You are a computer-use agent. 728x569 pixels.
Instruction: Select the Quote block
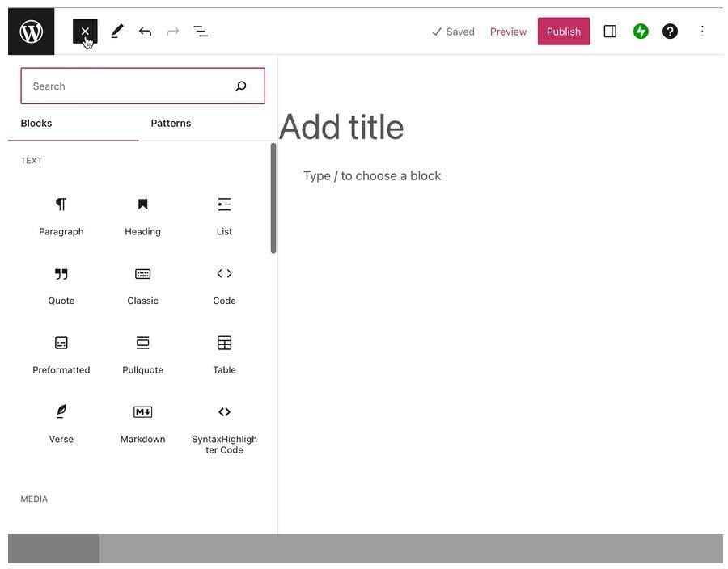(60, 282)
